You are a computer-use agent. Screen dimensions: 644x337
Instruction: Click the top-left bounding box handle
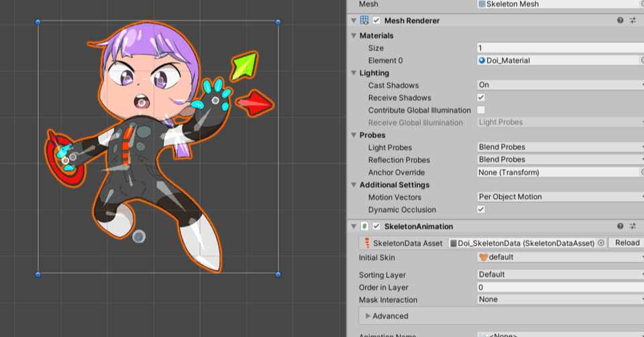[x=38, y=21]
